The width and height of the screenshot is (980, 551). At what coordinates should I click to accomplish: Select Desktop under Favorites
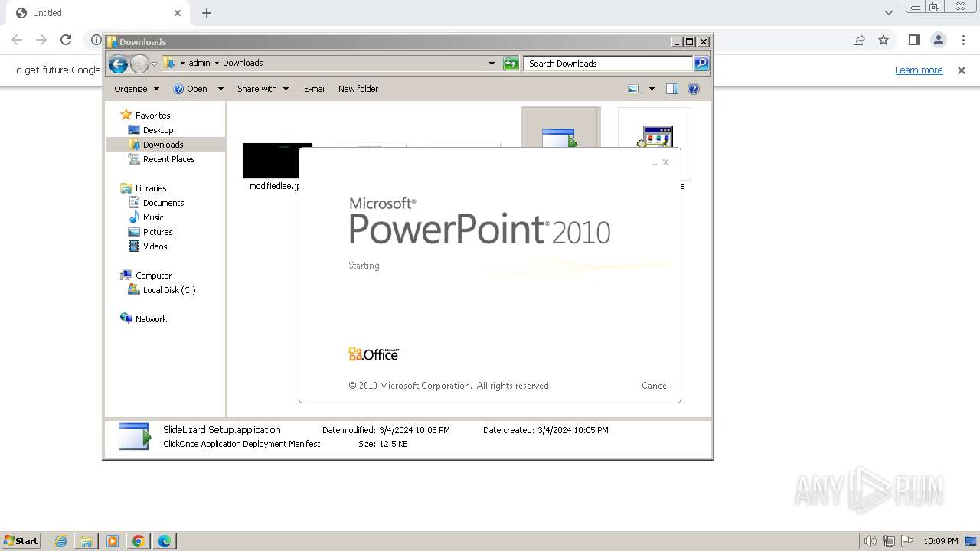tap(158, 130)
